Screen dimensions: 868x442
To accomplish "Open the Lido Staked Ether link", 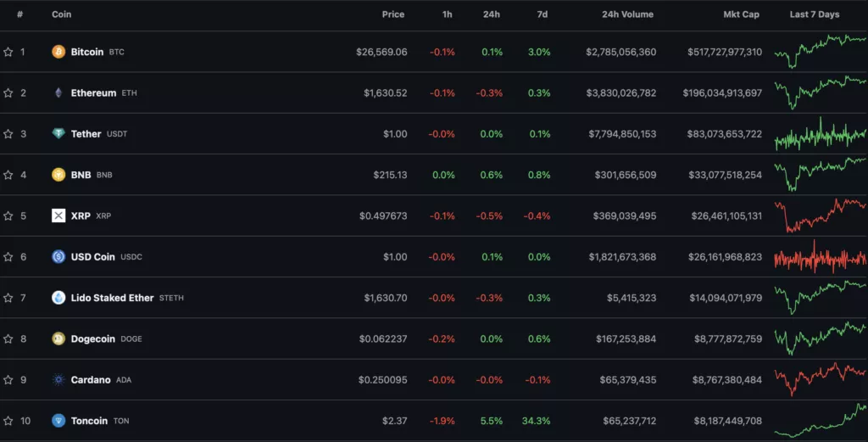I will click(x=113, y=298).
